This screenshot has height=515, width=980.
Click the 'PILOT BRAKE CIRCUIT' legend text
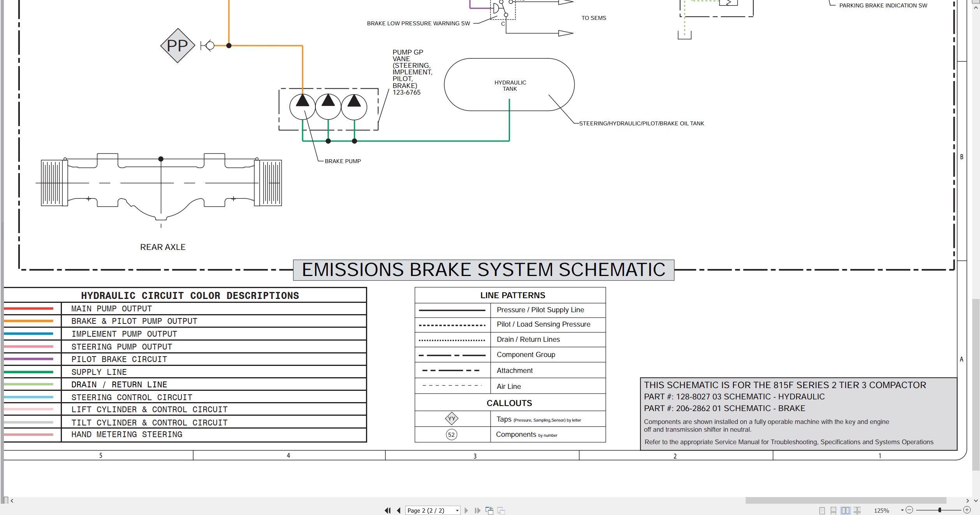point(119,359)
